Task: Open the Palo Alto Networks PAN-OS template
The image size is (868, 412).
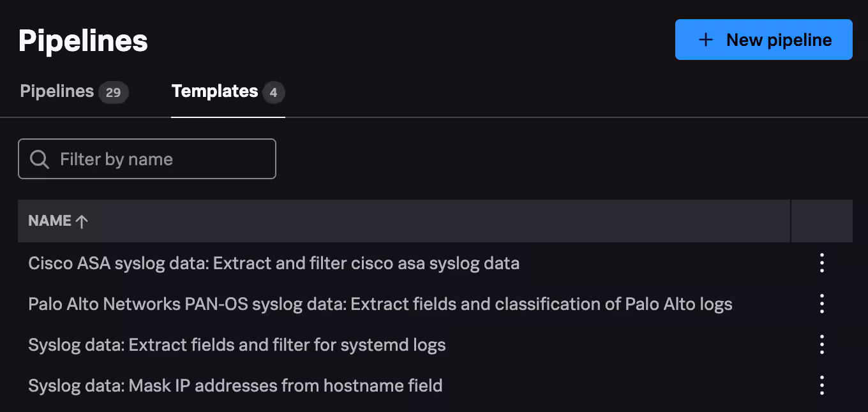Action: pos(380,304)
